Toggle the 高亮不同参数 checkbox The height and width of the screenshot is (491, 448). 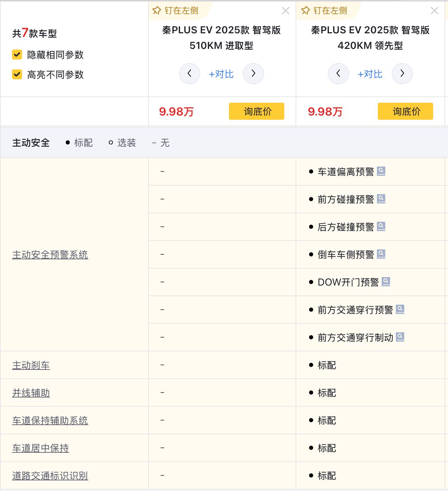(17, 74)
